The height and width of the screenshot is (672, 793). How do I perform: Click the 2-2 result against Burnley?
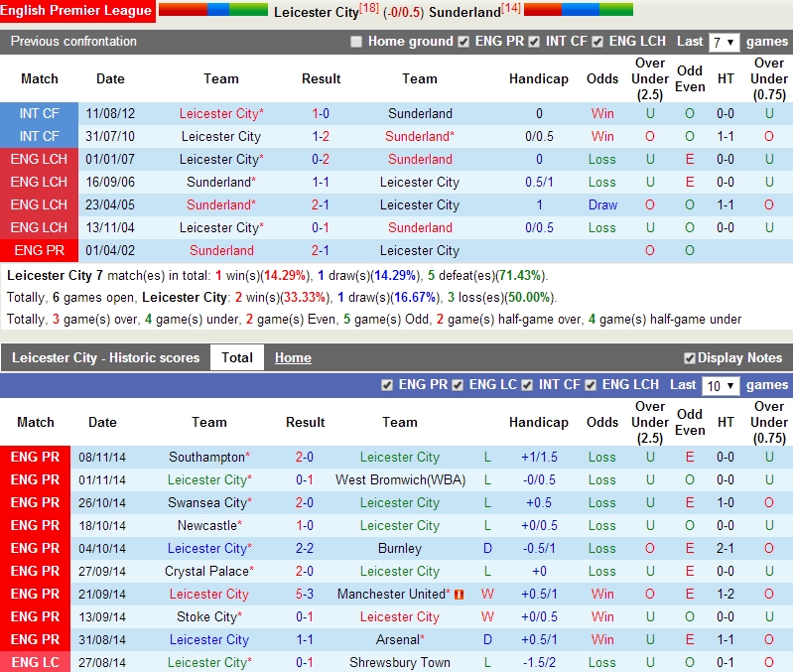point(305,549)
